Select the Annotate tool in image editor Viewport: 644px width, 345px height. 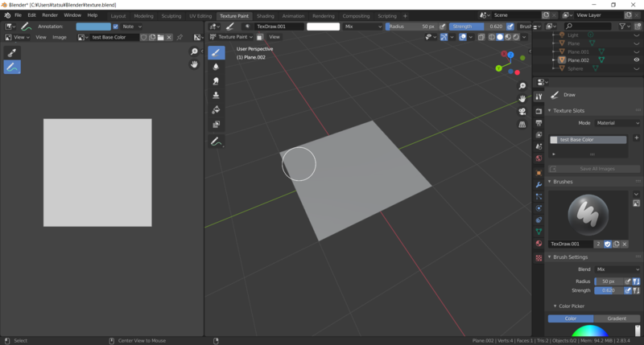click(12, 68)
